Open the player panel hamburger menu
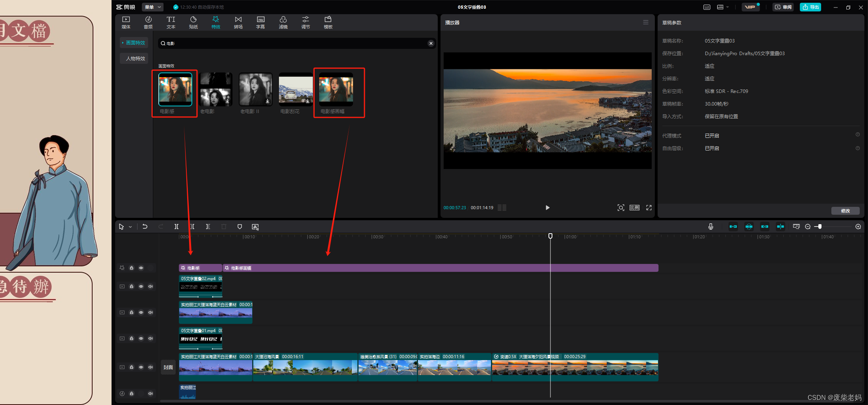The image size is (868, 405). pos(646,22)
